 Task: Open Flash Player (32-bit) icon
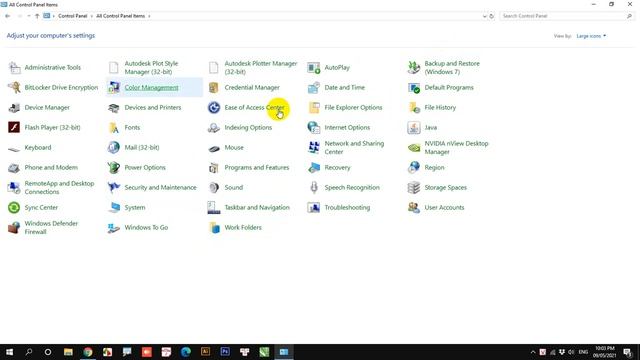pos(14,127)
